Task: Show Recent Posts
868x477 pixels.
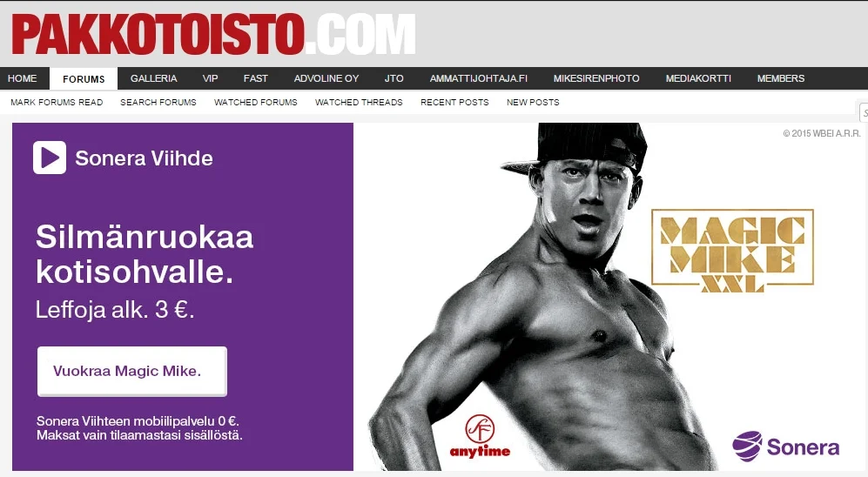Action: (x=454, y=103)
